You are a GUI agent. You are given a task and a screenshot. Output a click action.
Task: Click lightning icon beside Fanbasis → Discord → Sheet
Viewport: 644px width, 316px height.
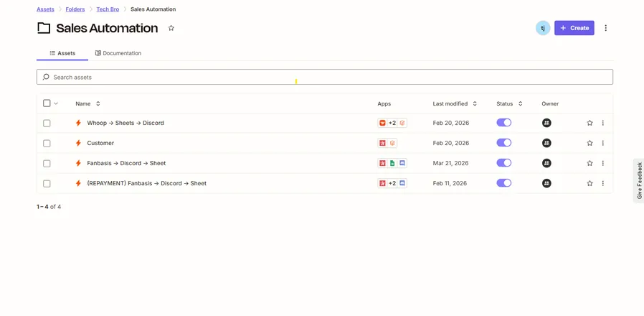point(78,163)
